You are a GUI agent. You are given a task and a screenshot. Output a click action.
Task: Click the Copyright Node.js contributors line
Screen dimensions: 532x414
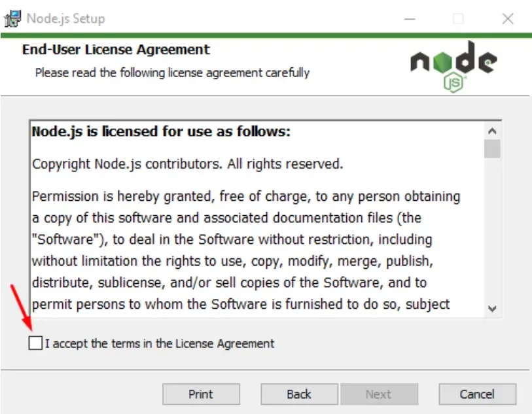188,164
